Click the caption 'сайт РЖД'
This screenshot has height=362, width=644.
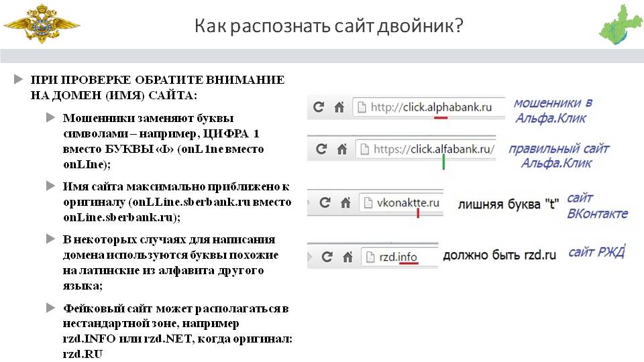[x=597, y=251]
